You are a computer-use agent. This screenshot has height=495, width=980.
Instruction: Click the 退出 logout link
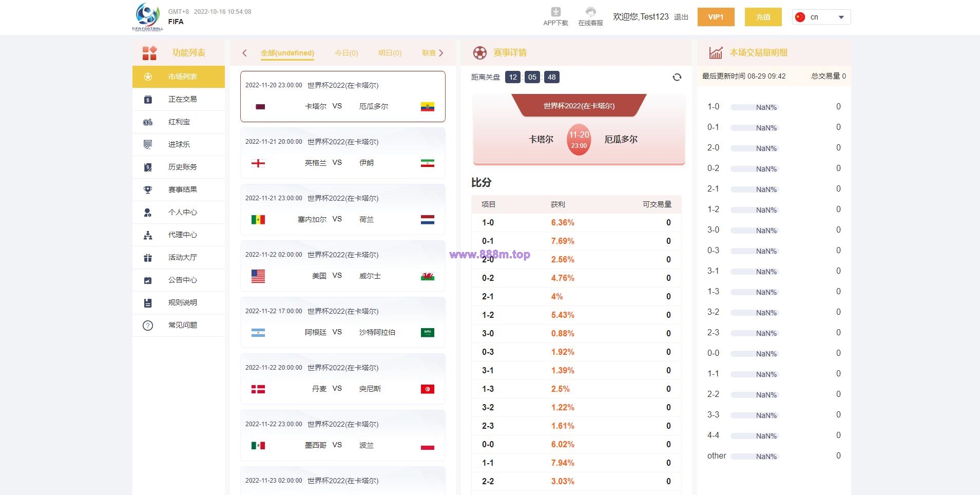coord(681,17)
